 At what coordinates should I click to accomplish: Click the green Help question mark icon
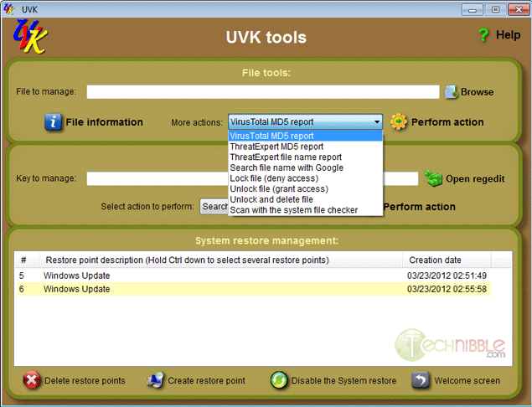(483, 34)
